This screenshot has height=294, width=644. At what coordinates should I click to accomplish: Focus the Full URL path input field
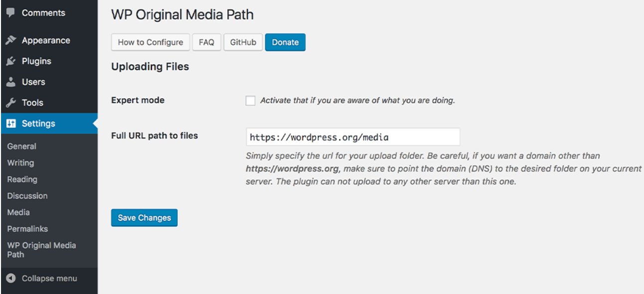coord(352,137)
